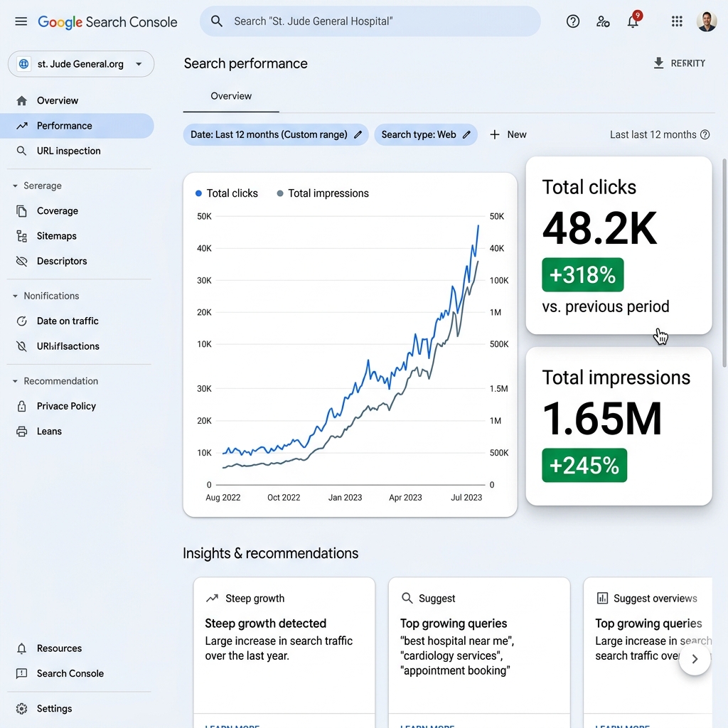Click the Descriptors crossed-eye icon
The image size is (728, 728).
[x=21, y=261]
